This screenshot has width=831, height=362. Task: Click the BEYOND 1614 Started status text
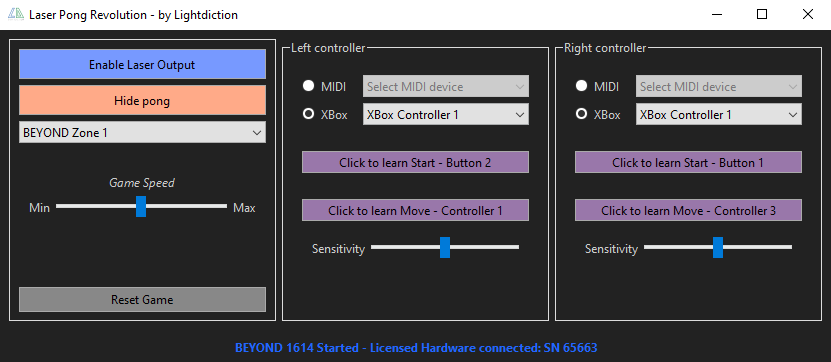coord(416,348)
